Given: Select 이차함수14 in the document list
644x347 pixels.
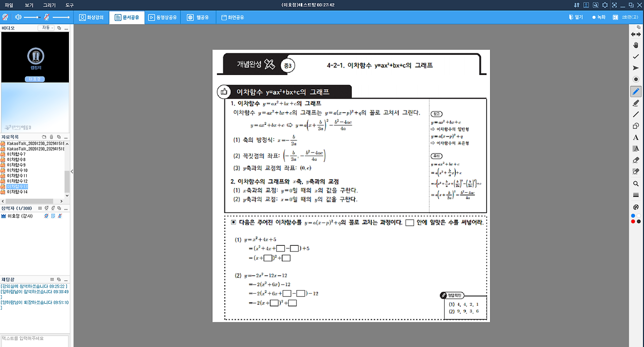Looking at the screenshot, I should tap(17, 192).
